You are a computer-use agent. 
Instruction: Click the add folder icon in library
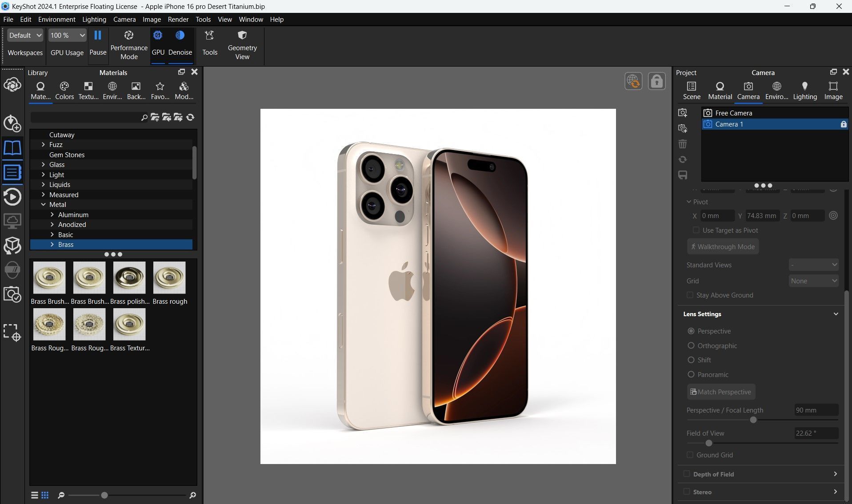[155, 117]
